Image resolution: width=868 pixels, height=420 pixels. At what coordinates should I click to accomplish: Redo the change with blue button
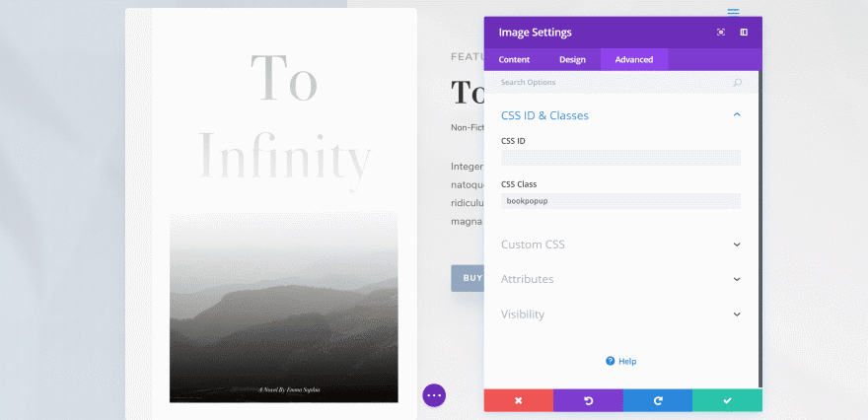[658, 400]
